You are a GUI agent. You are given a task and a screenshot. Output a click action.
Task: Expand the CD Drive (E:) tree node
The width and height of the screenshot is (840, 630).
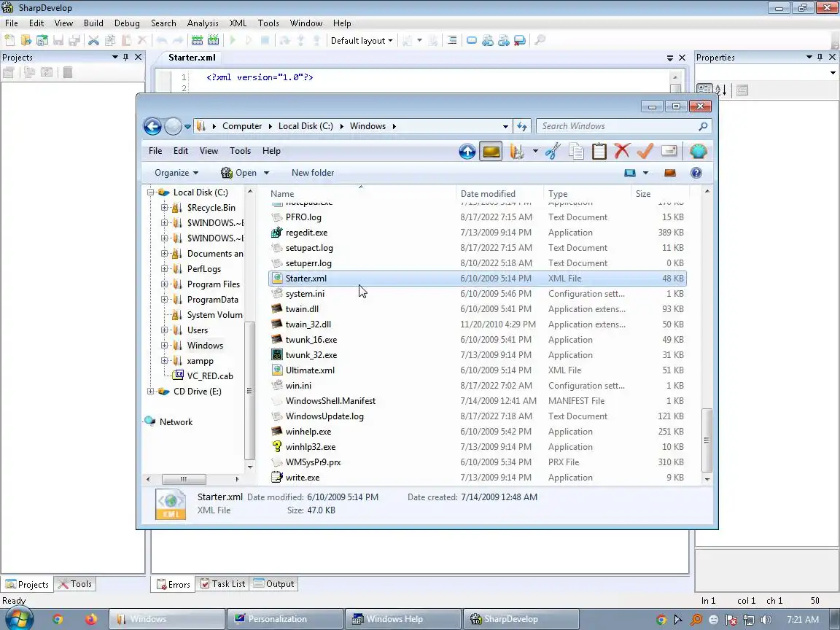(150, 391)
